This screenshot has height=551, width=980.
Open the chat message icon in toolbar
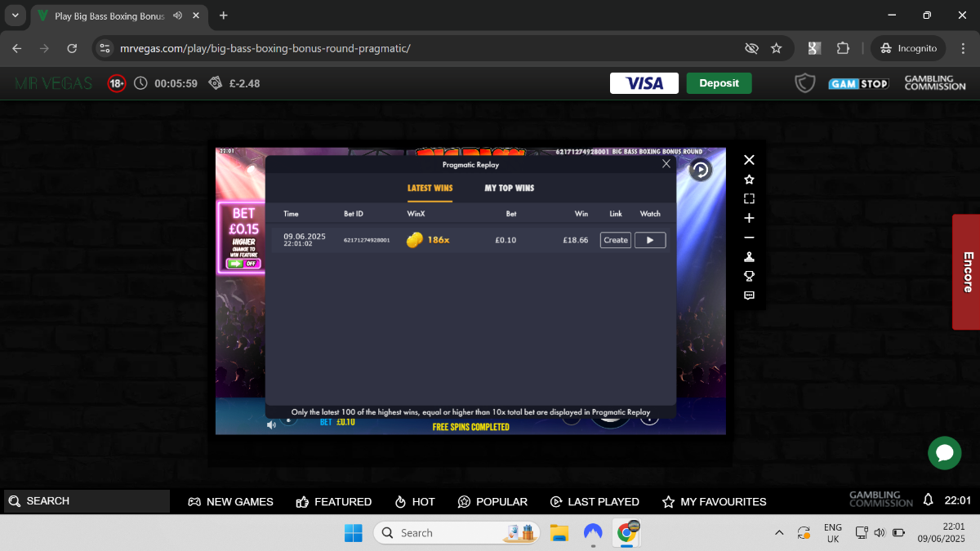point(749,295)
